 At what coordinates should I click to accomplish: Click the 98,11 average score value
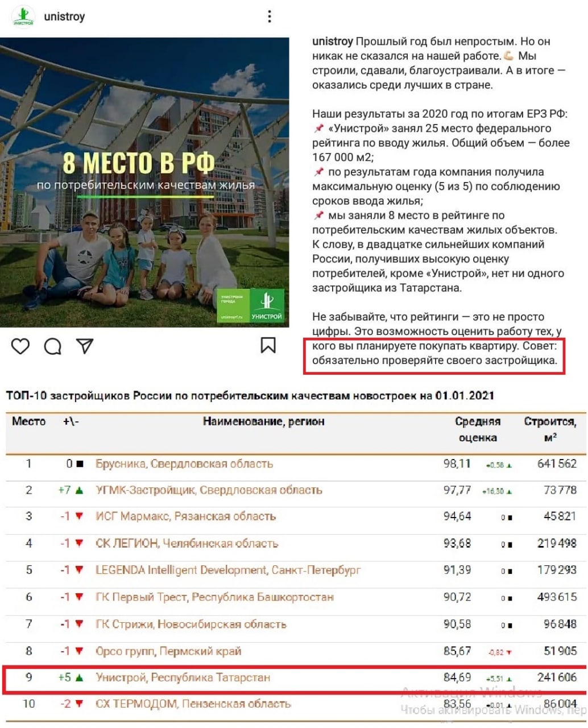pyautogui.click(x=457, y=464)
